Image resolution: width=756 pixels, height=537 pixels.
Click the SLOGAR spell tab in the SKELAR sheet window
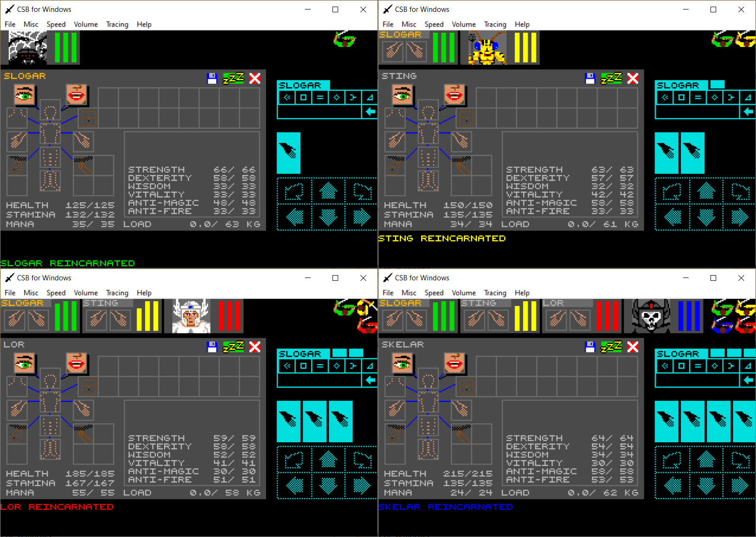coord(681,354)
